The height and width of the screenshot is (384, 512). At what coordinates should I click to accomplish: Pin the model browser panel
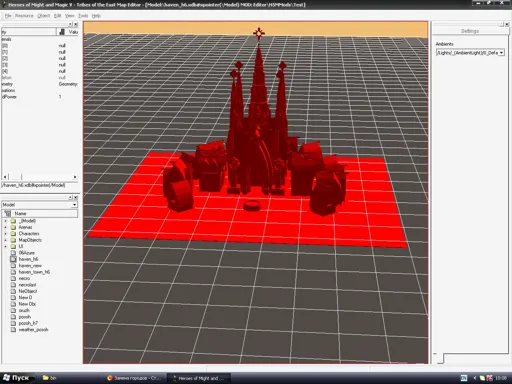[x=70, y=197]
